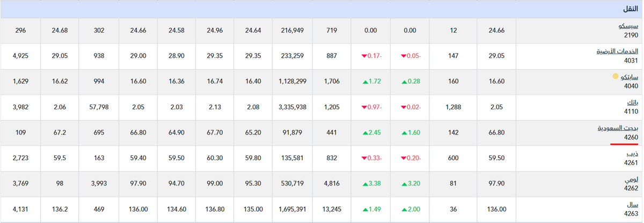The height and width of the screenshot is (223, 644).
Task: Click stock code 4110
Action: pos(631,111)
